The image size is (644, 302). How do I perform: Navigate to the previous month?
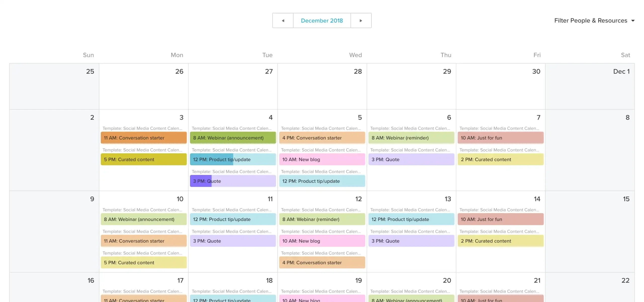(x=283, y=20)
